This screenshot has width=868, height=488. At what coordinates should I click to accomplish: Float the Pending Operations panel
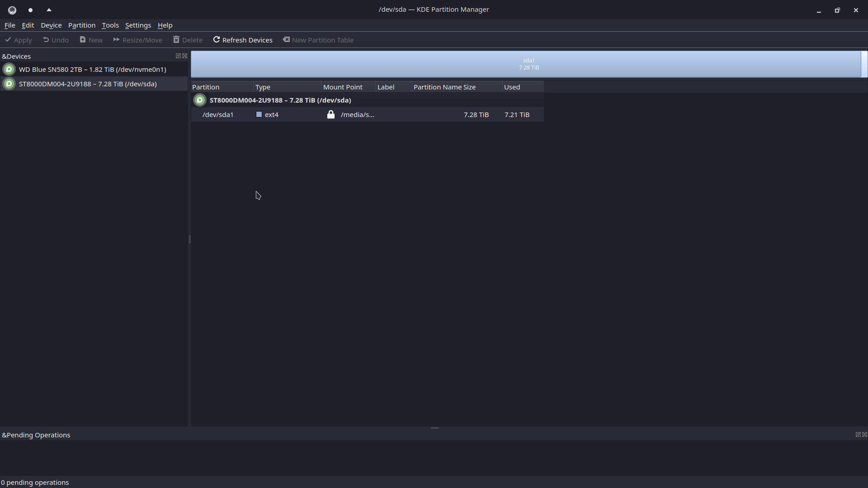click(x=858, y=435)
